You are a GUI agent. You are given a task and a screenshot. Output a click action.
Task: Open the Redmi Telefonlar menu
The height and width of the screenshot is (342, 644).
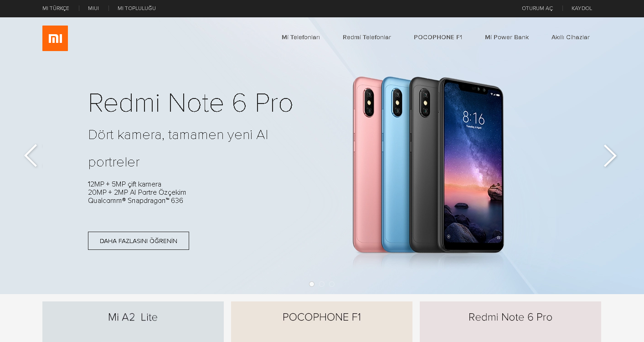[x=367, y=37]
